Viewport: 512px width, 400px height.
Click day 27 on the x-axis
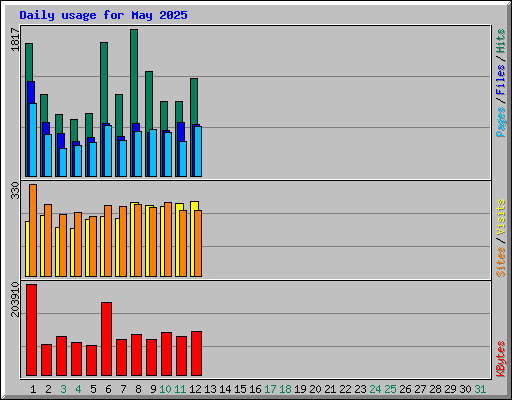pos(420,389)
